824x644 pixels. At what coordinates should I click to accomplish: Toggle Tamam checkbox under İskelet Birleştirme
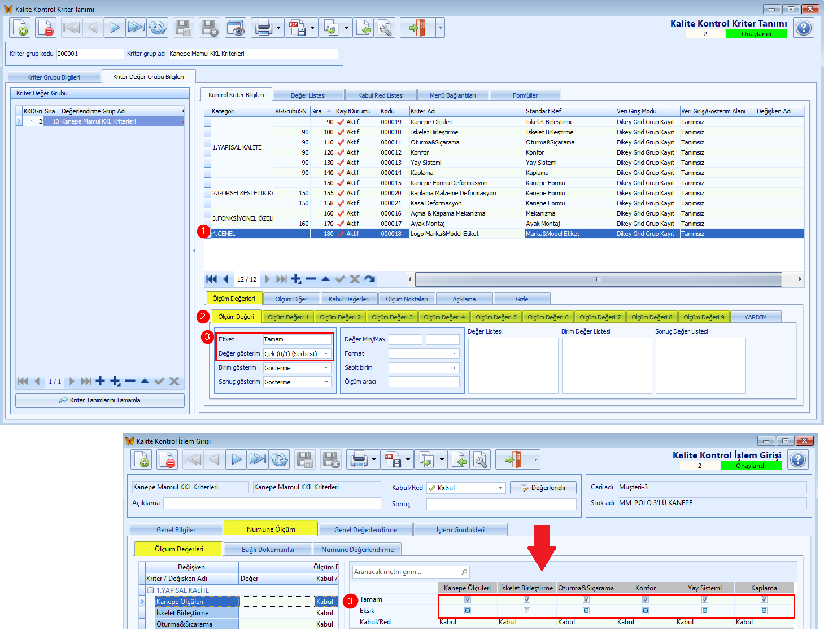(527, 599)
